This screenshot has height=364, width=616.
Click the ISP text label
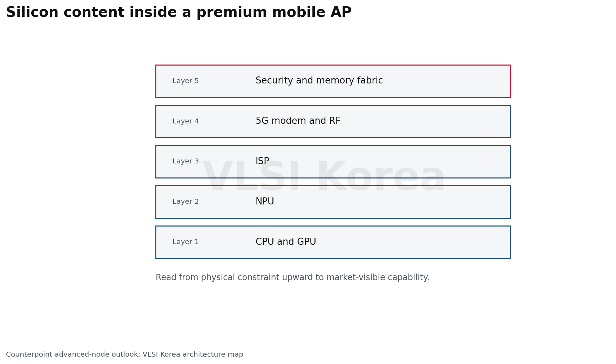pos(262,161)
